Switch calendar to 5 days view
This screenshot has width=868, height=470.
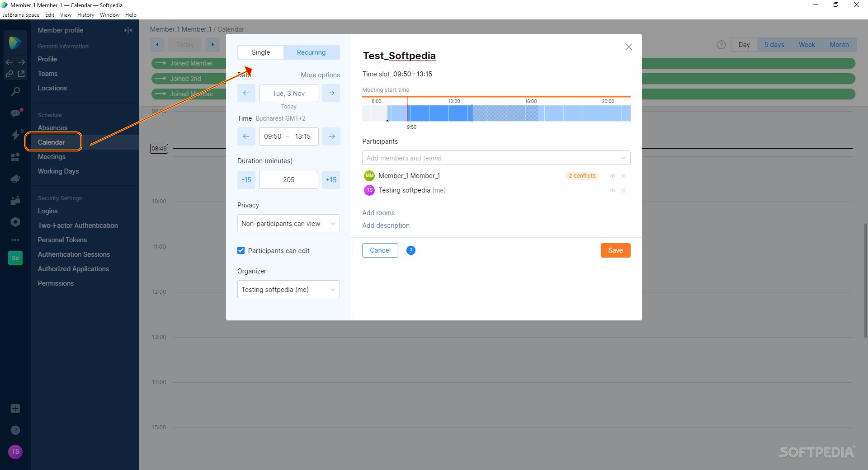tap(774, 45)
